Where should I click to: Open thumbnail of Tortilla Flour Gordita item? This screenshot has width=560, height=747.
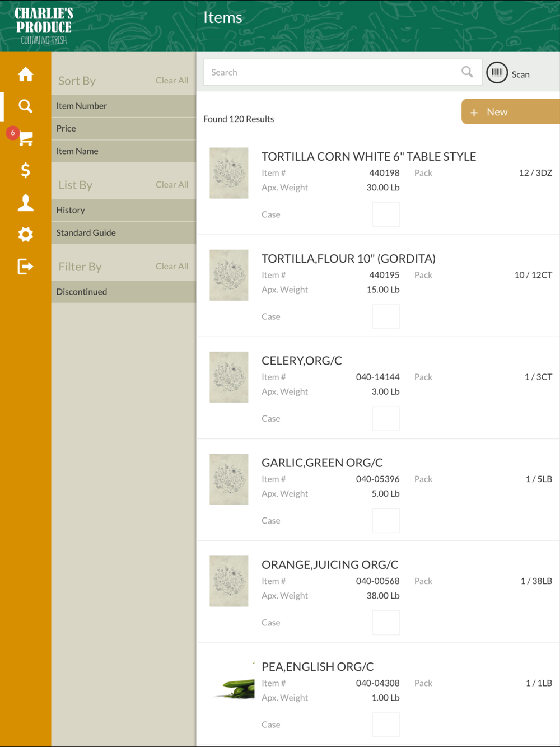[229, 275]
